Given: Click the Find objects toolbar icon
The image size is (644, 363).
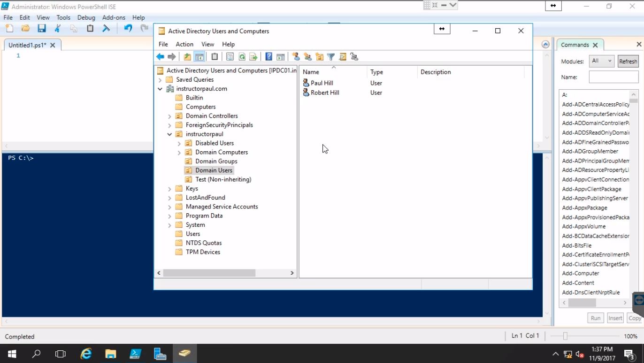Looking at the screenshot, I should 343,57.
